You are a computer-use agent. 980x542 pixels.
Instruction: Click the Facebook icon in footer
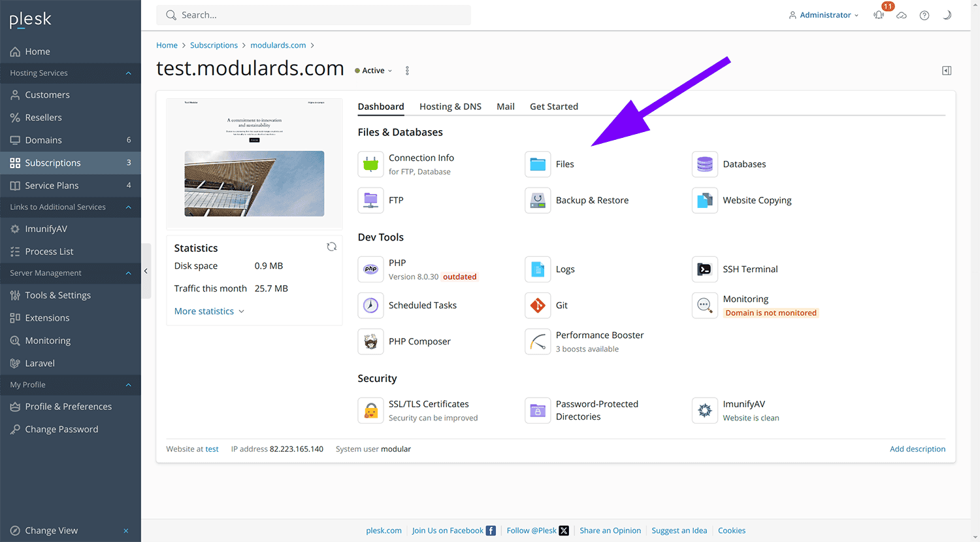coord(491,530)
